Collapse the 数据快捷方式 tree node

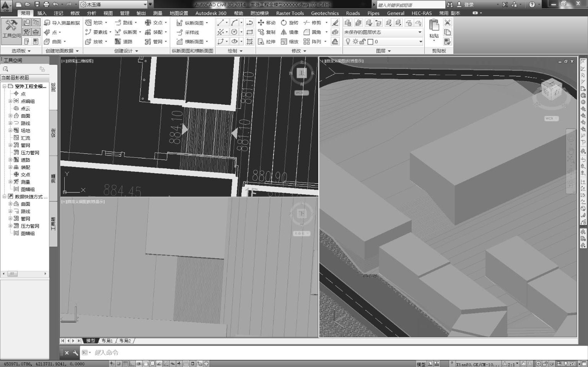[x=5, y=196]
